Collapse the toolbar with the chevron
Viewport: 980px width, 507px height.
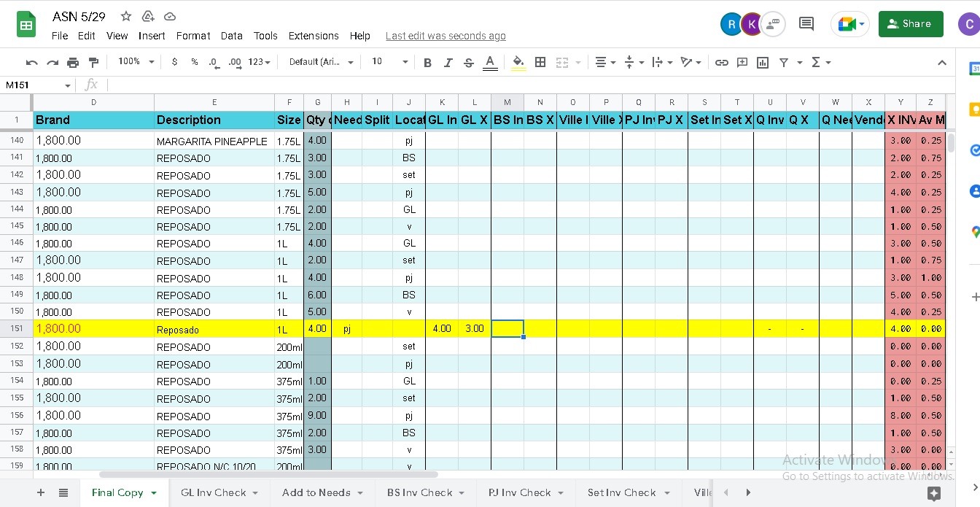pyautogui.click(x=941, y=63)
